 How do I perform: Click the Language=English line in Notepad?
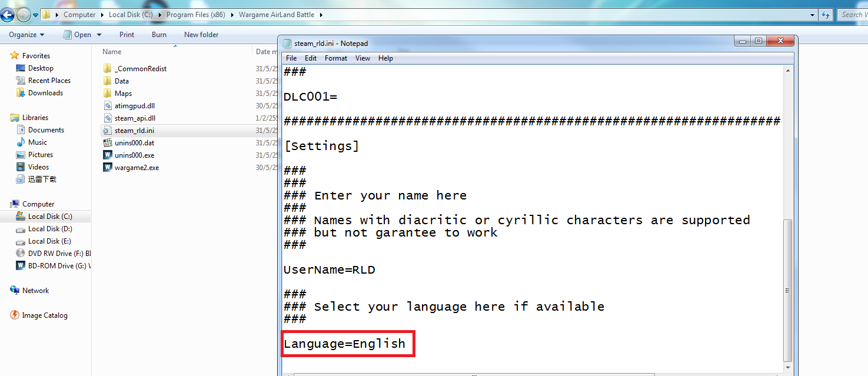[x=345, y=344]
